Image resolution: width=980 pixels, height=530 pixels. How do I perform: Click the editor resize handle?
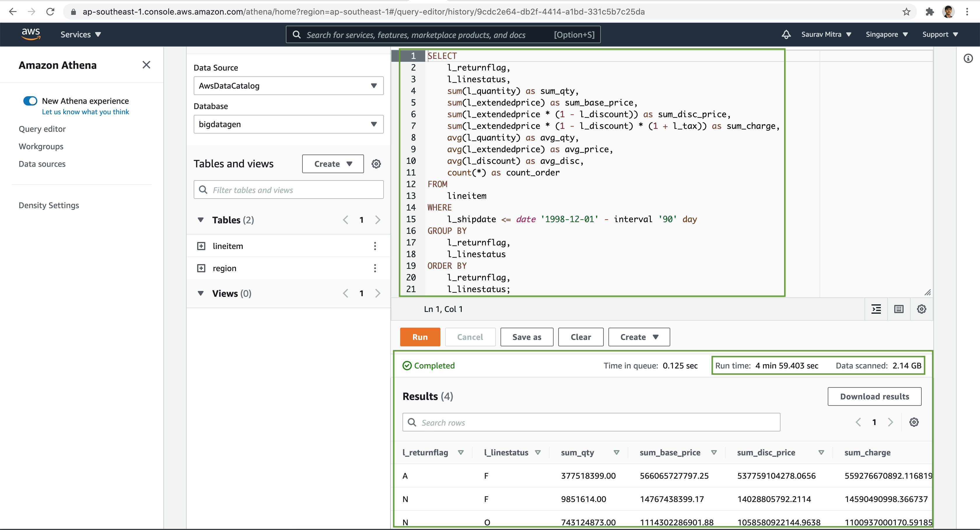point(928,292)
